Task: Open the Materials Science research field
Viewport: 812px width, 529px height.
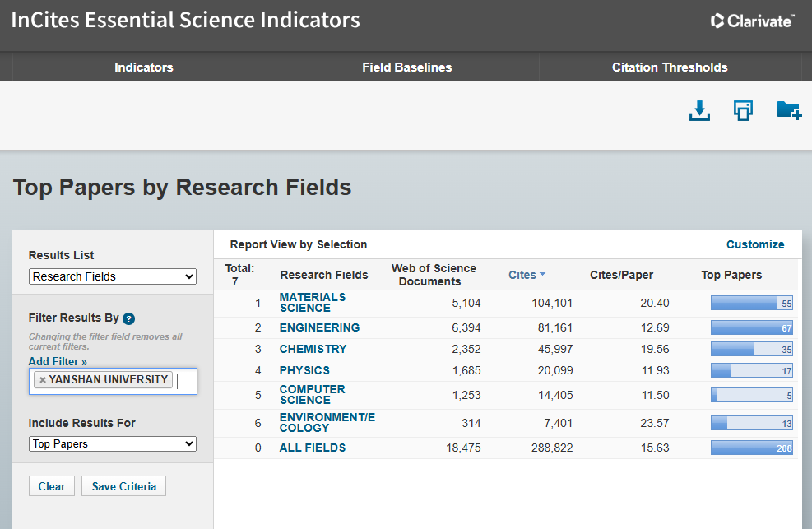Action: tap(312, 303)
